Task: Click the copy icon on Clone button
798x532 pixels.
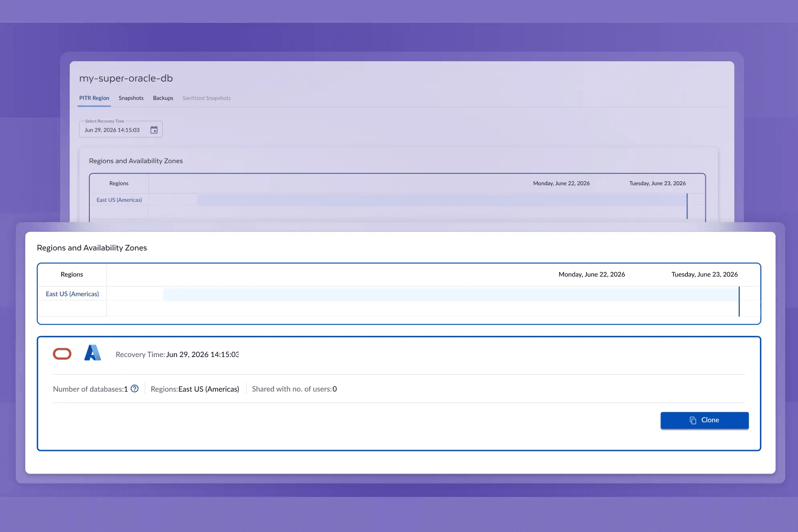Action: coord(693,420)
